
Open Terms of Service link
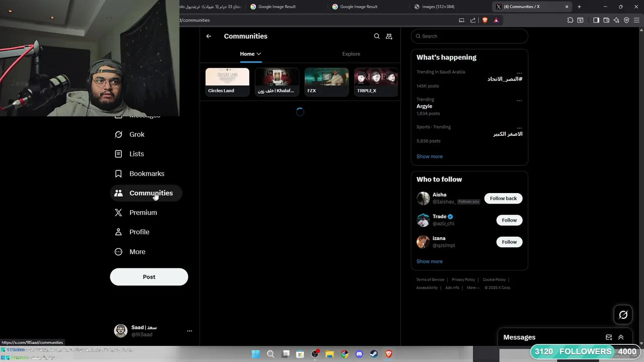(430, 280)
